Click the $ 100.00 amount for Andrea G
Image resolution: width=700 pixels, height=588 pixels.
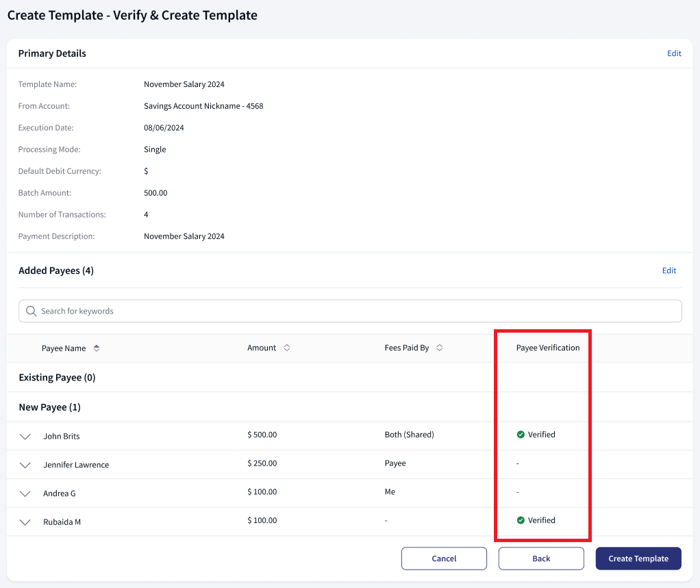click(262, 491)
